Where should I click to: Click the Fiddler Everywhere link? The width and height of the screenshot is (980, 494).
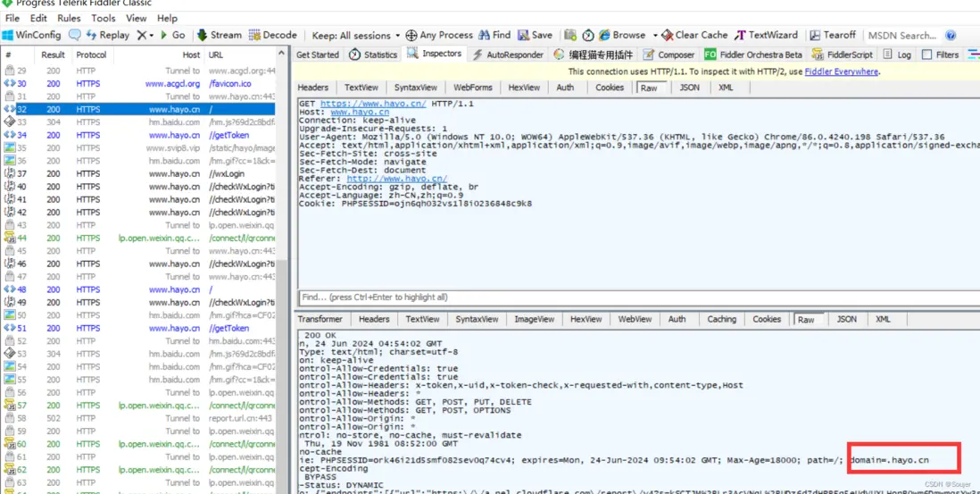(841, 71)
